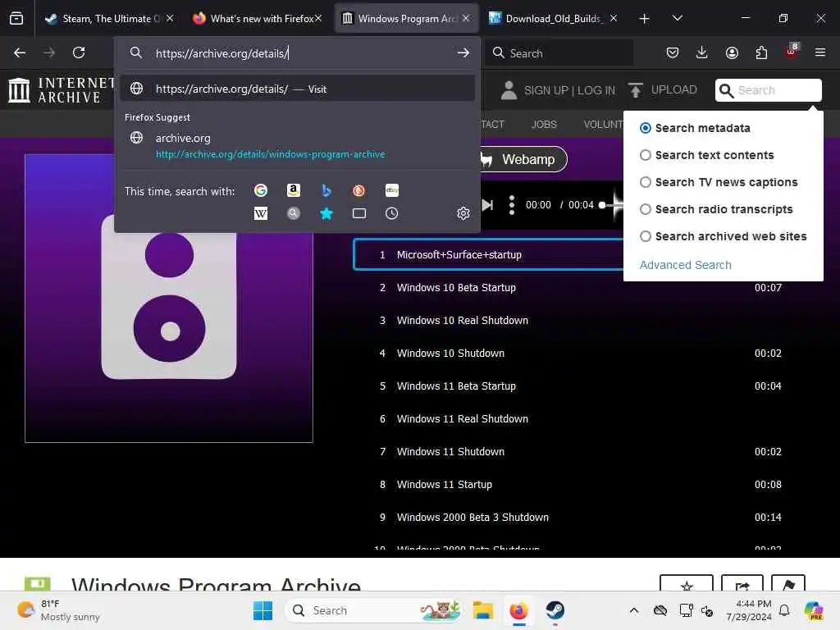This screenshot has height=630, width=840.
Task: Open the taskbar weather widget
Action: click(x=59, y=610)
